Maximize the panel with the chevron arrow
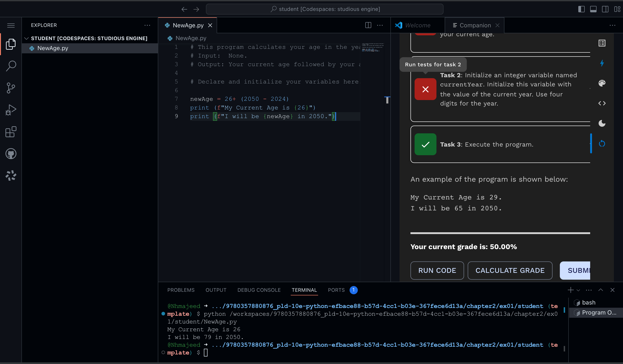Image resolution: width=623 pixels, height=364 pixels. coord(601,290)
